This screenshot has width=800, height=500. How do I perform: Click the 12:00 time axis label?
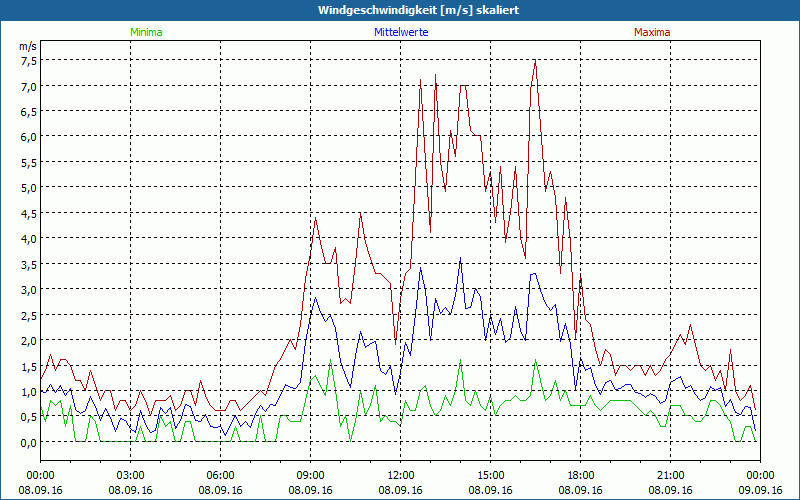click(401, 476)
